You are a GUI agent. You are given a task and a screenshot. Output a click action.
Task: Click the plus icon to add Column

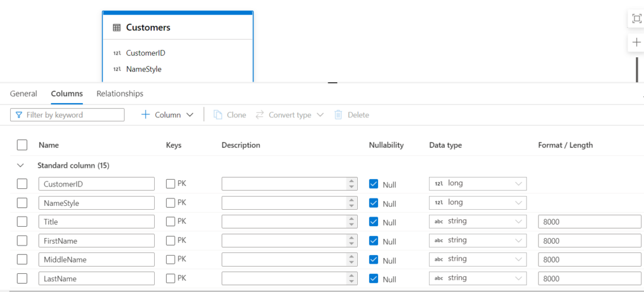[145, 115]
